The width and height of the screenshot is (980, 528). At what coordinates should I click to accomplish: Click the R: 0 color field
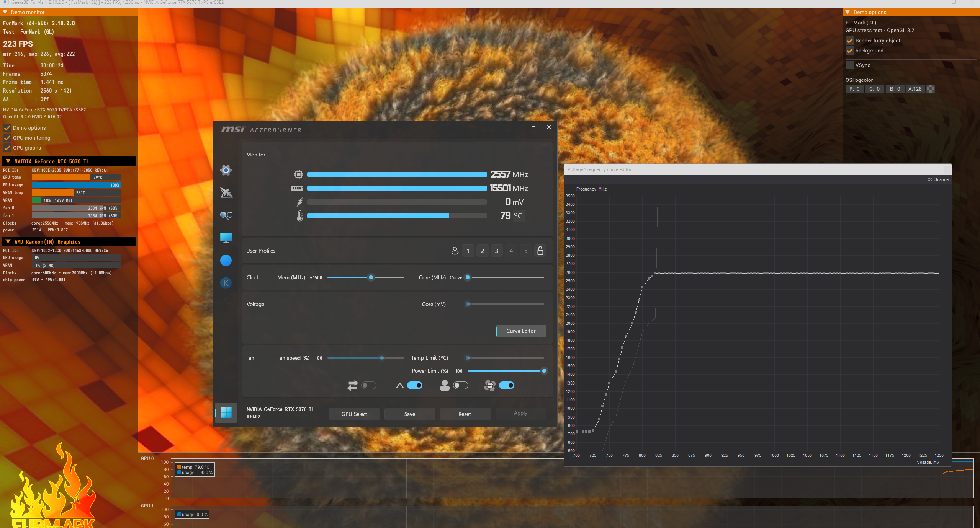click(x=854, y=89)
